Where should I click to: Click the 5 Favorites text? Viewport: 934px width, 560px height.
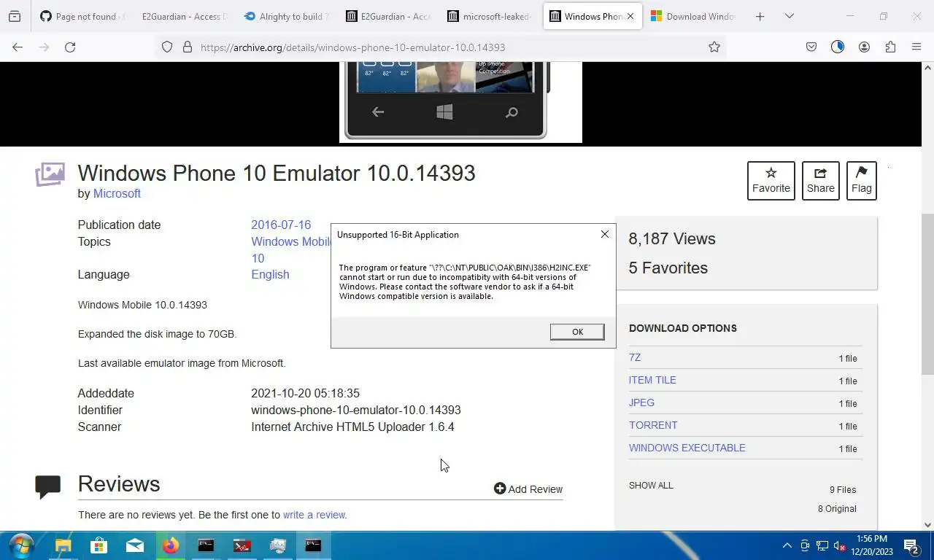(668, 268)
